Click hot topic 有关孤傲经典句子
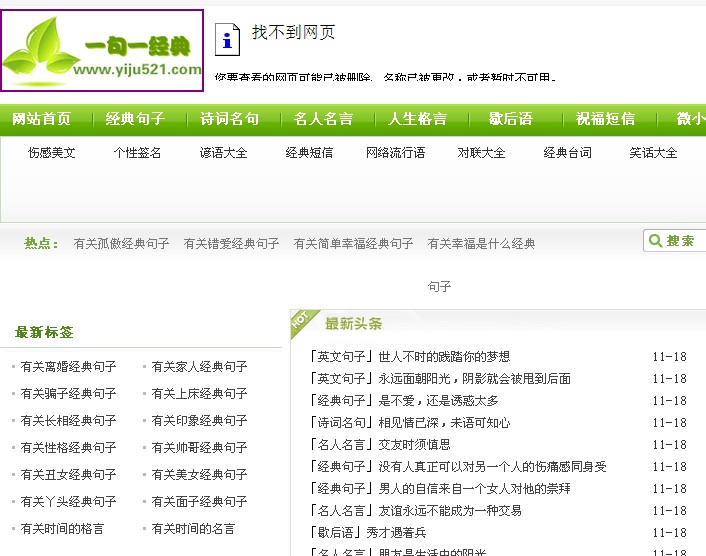Image resolution: width=706 pixels, height=556 pixels. (x=122, y=244)
